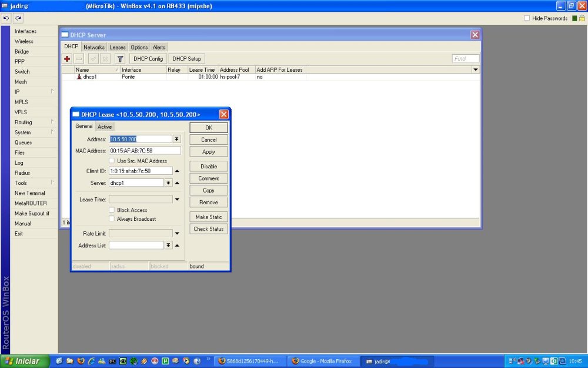Open the command prompt quick launch icon

click(112, 361)
